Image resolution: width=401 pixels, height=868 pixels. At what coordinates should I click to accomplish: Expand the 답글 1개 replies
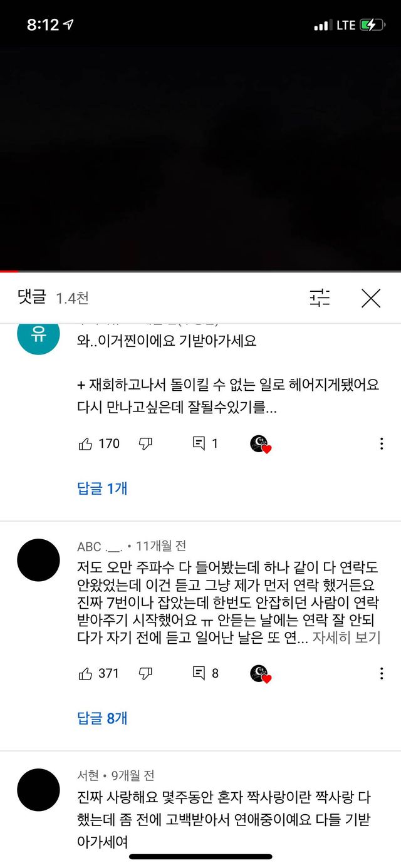(102, 488)
